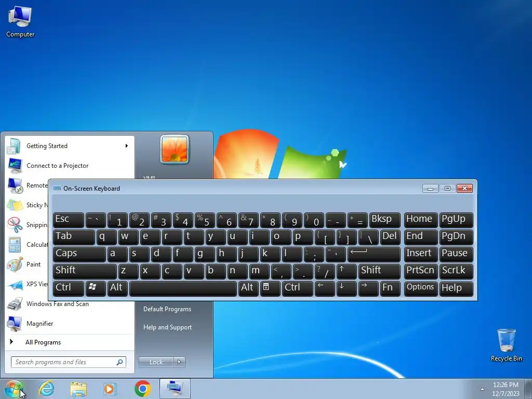The image size is (532, 399).
Task: Toggle the left Alt key
Action: 117,288
